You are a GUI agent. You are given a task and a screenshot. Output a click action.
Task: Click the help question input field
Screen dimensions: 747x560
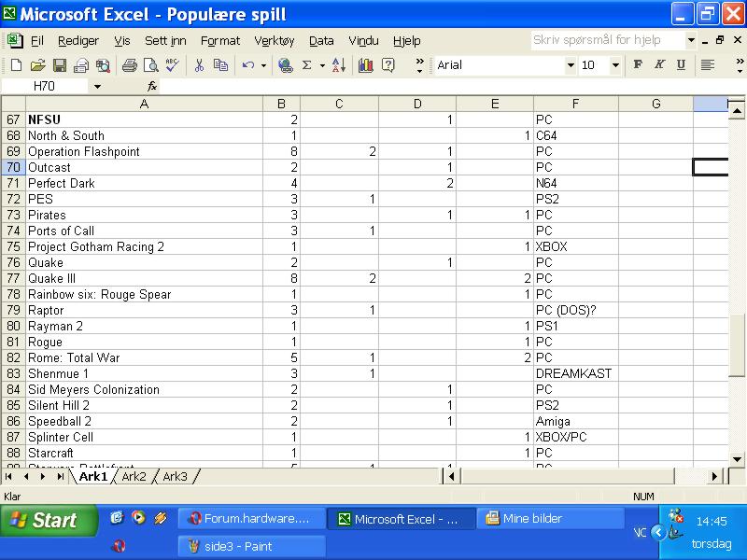click(x=608, y=40)
